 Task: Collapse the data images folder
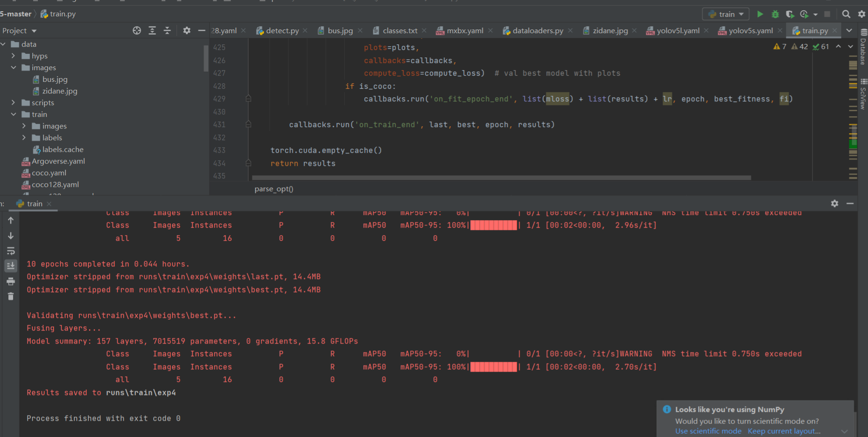pos(14,67)
